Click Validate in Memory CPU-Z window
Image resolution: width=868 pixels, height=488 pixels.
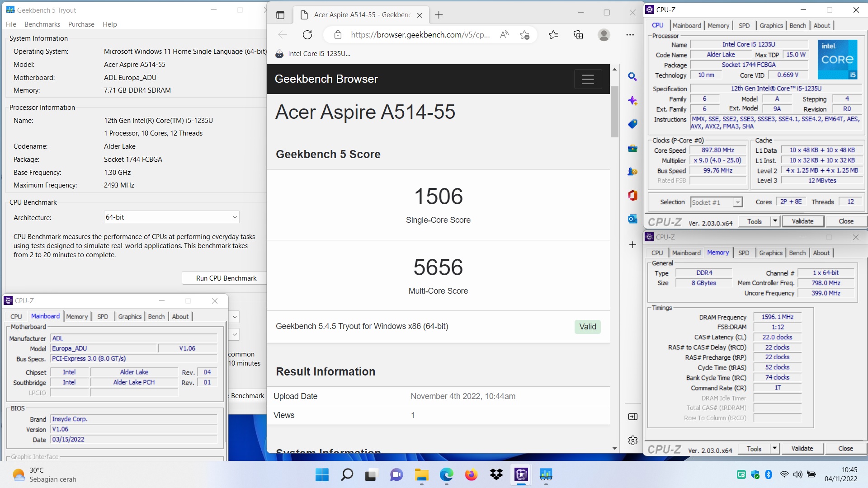(x=802, y=449)
